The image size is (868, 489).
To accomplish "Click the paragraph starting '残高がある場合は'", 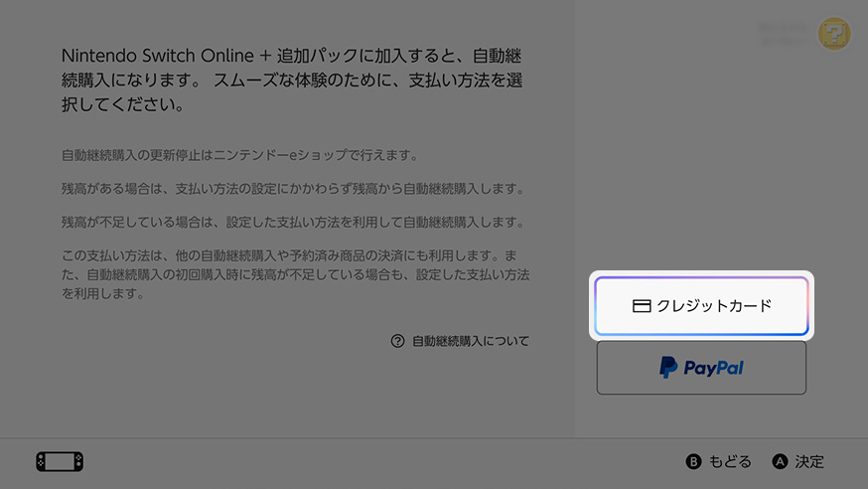I will [x=294, y=189].
